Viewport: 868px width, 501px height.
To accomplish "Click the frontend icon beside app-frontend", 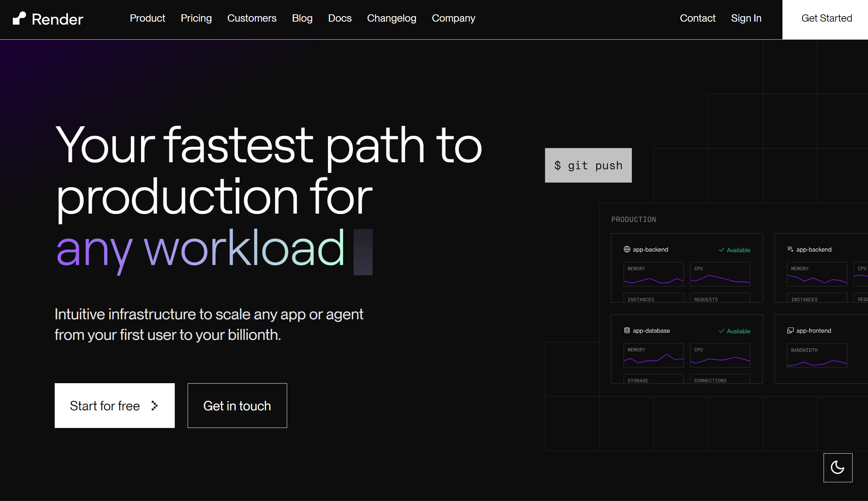I will (790, 331).
